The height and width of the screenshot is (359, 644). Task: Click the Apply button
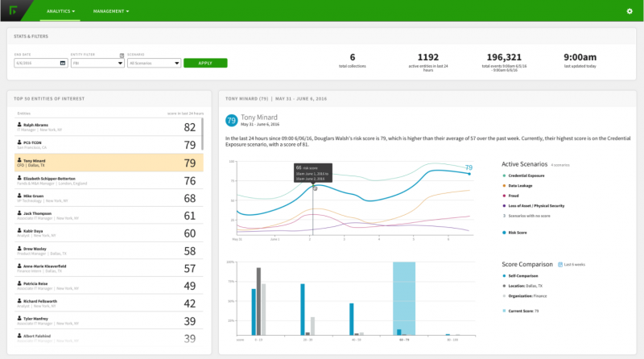(205, 63)
